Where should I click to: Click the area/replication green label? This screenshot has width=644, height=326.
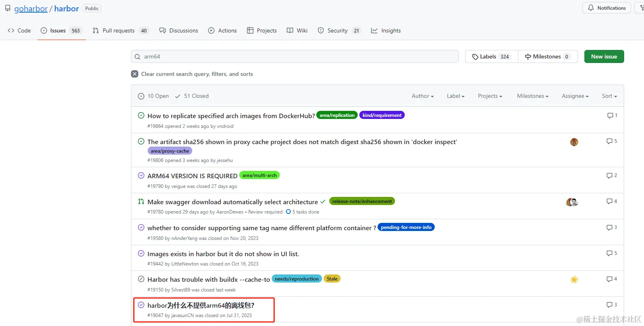(x=337, y=115)
